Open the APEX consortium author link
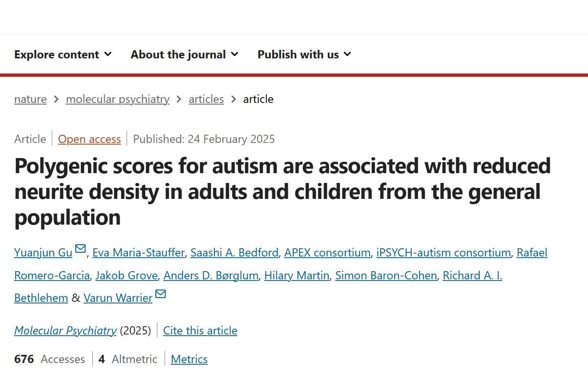The width and height of the screenshot is (588, 381). click(x=327, y=253)
